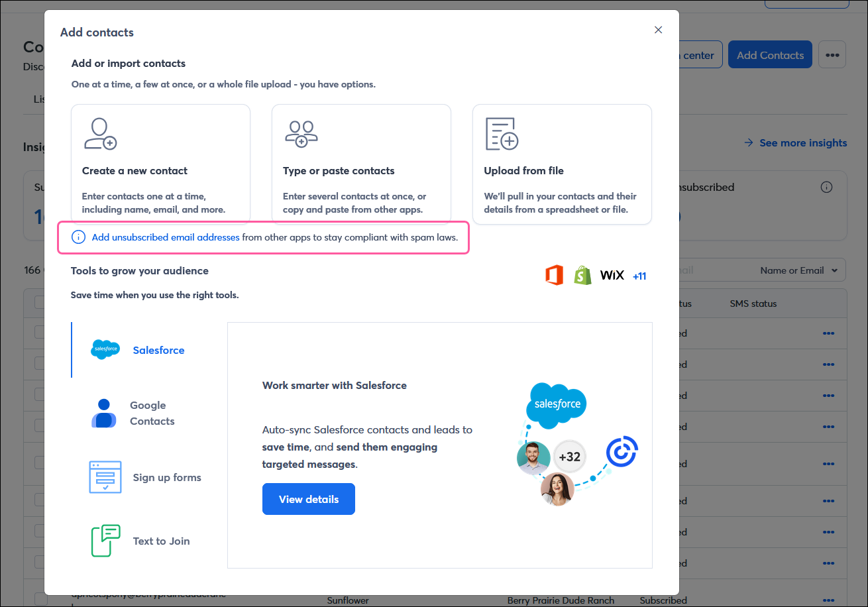The height and width of the screenshot is (607, 868).
Task: Click the Type or paste contacts people icon
Action: coord(301,133)
